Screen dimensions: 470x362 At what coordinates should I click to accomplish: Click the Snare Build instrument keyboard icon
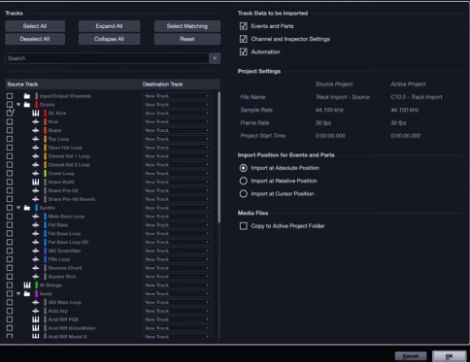(x=36, y=182)
